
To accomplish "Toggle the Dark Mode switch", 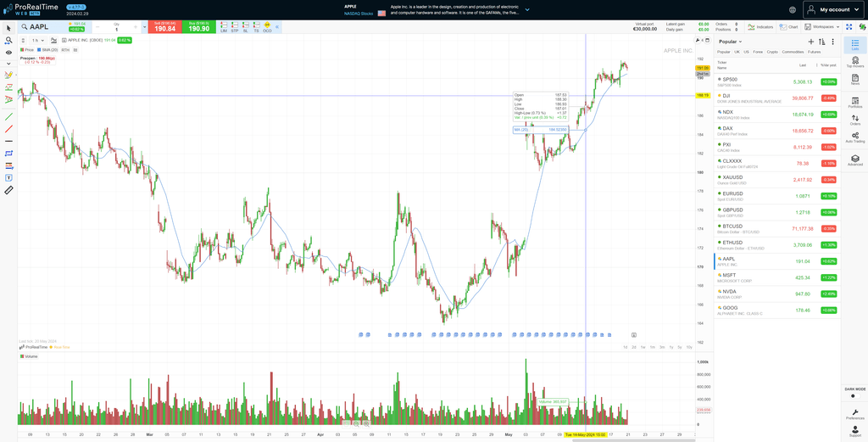I will click(854, 395).
